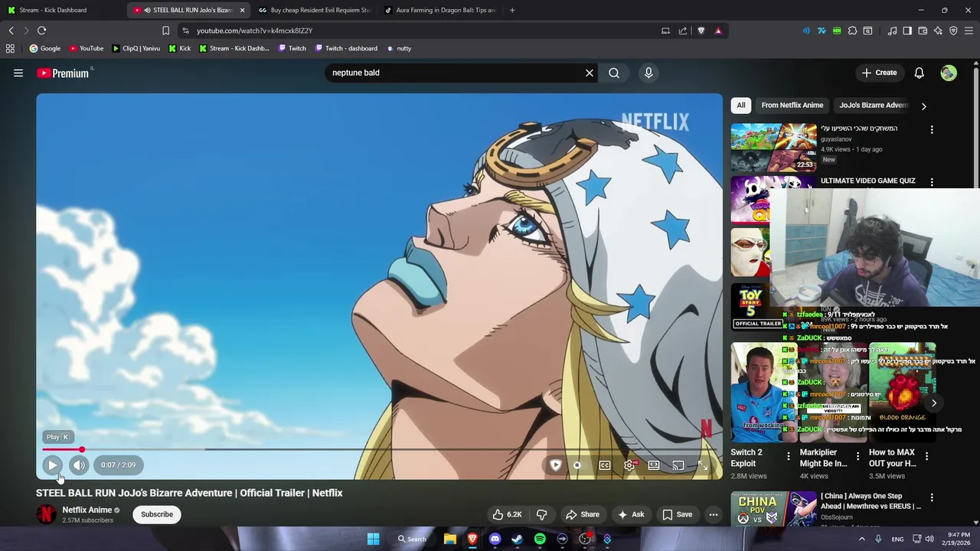Bookmark this page icon
The height and width of the screenshot is (551, 980).
[x=165, y=31]
